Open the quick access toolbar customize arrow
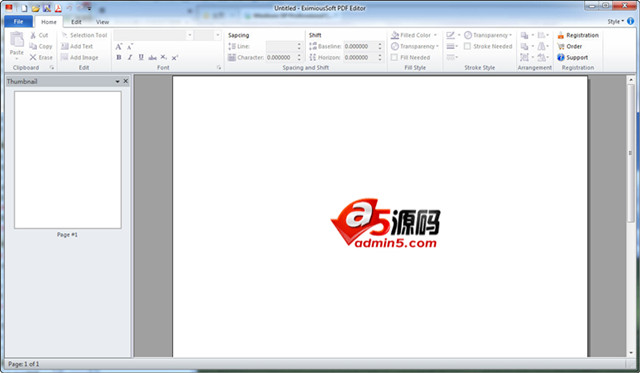Viewport: 640px width, 373px height. click(89, 8)
